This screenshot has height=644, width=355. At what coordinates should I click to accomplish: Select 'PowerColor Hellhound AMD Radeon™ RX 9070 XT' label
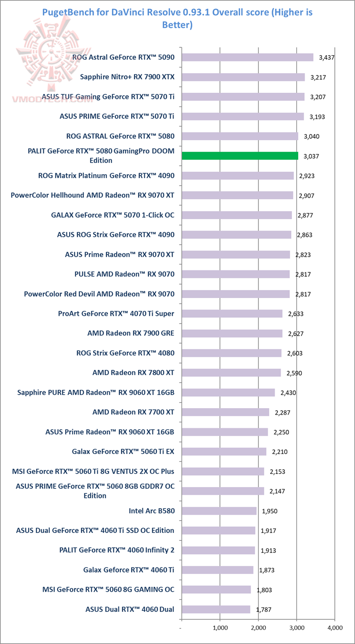[93, 195]
